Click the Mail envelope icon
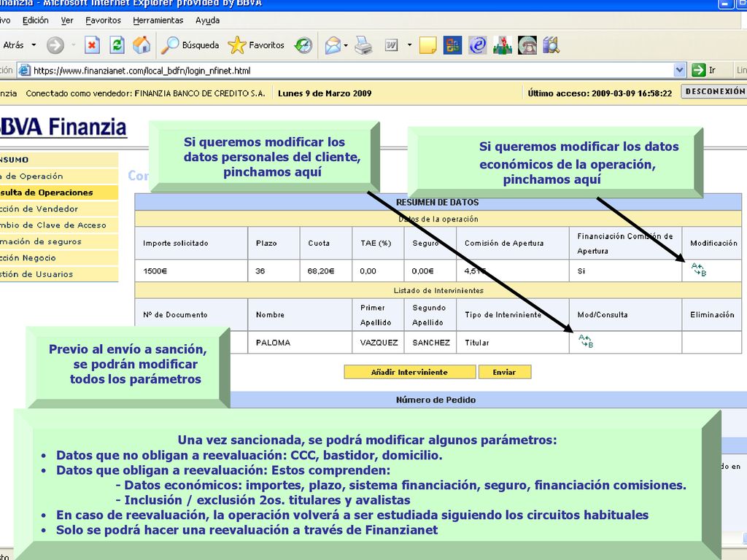 (333, 45)
